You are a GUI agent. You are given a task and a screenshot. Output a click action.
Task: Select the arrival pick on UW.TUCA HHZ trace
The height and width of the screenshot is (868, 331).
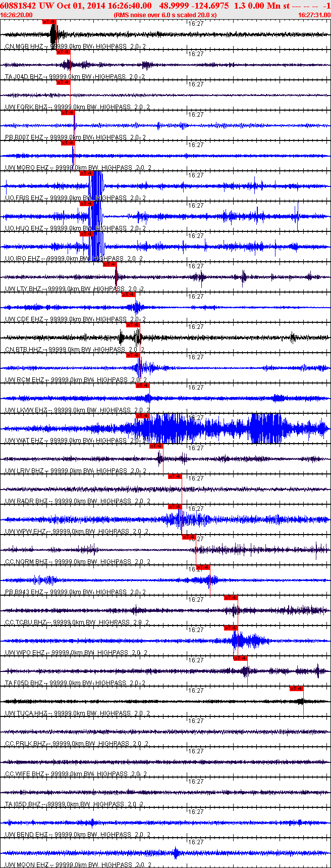[297, 689]
